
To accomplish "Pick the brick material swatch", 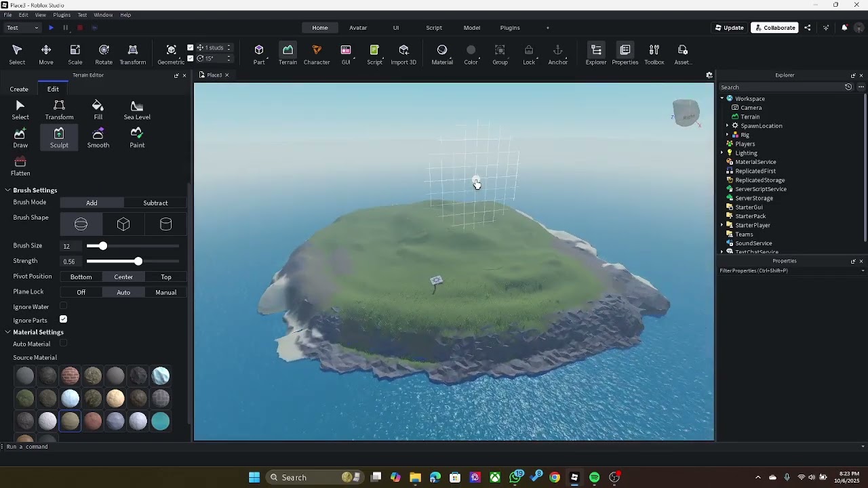I will coord(70,375).
